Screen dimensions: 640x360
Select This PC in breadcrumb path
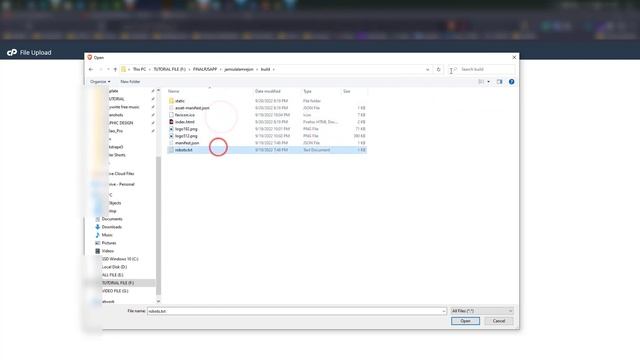[139, 69]
